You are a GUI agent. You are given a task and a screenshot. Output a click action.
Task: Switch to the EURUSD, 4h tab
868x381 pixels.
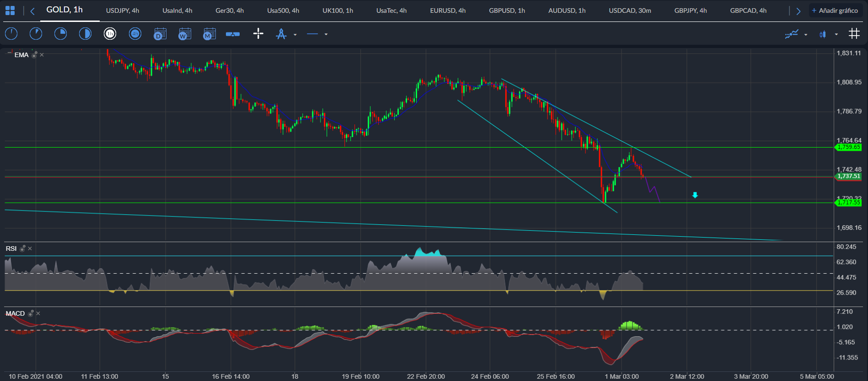coord(447,11)
